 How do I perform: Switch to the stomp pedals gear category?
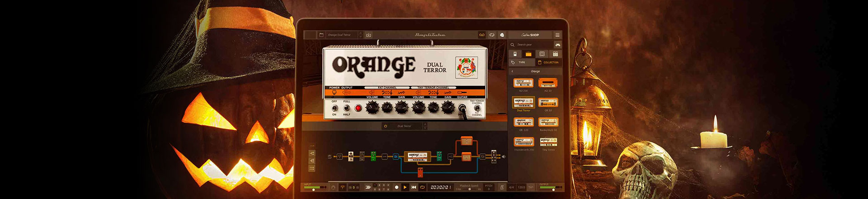(x=515, y=54)
